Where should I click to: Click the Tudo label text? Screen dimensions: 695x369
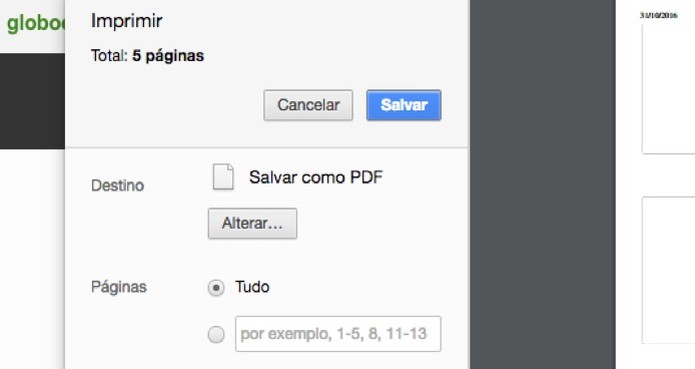click(x=252, y=287)
